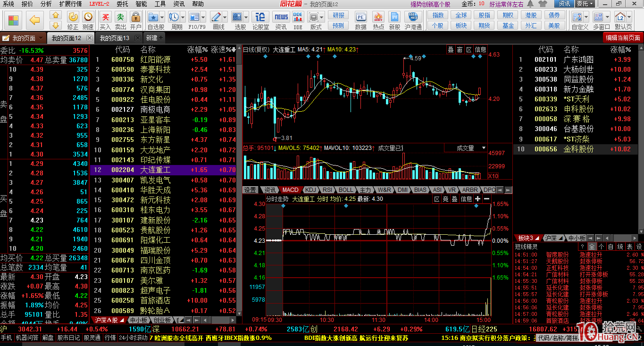Select the BOLL indicator tab

346,190
